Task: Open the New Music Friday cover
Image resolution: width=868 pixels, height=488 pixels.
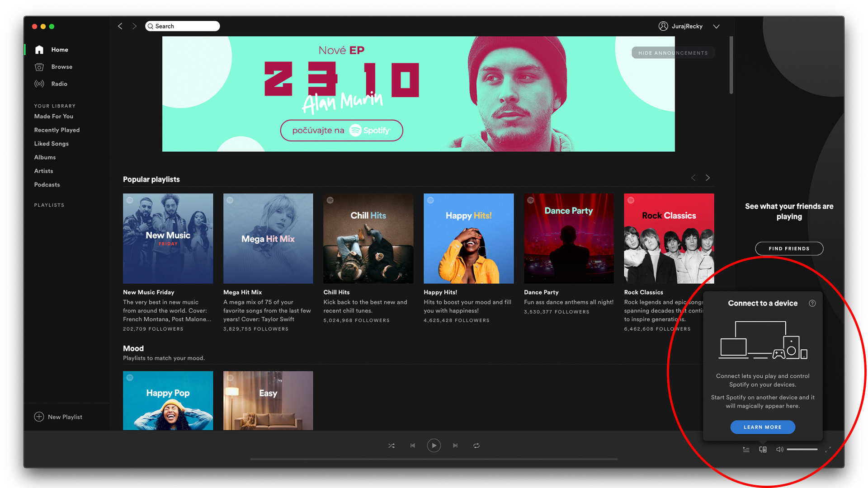Action: point(168,239)
